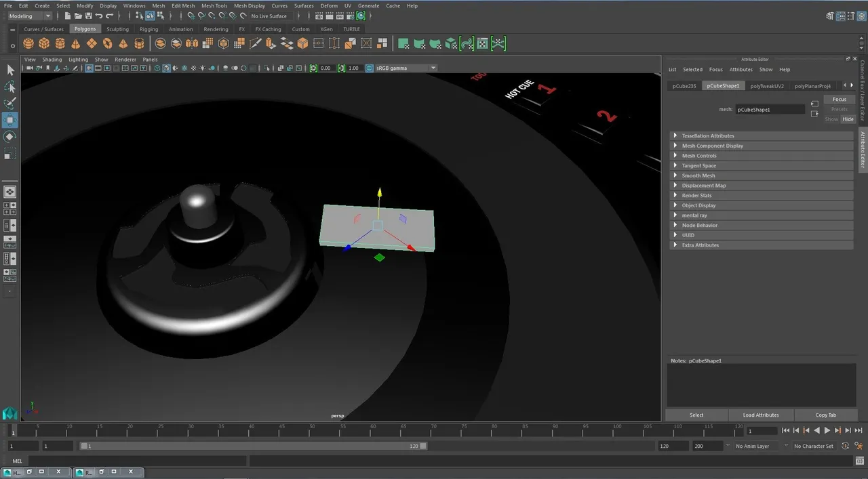Image resolution: width=868 pixels, height=479 pixels.
Task: Click the play forward button
Action: (827, 430)
